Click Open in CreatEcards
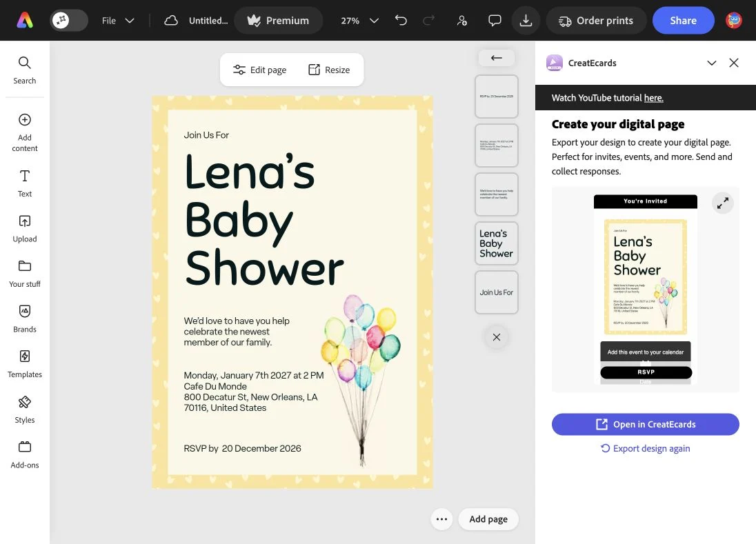This screenshot has height=544, width=756. [x=645, y=425]
